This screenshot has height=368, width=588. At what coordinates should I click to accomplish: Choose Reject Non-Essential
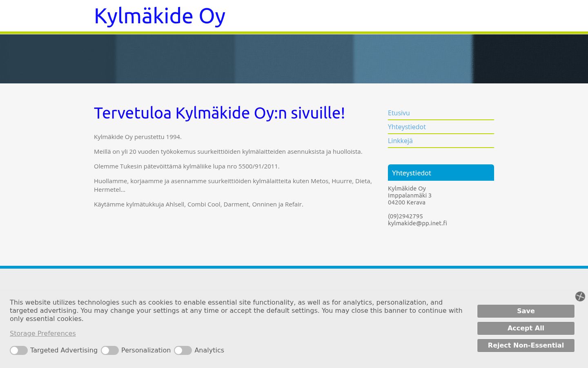click(x=526, y=346)
